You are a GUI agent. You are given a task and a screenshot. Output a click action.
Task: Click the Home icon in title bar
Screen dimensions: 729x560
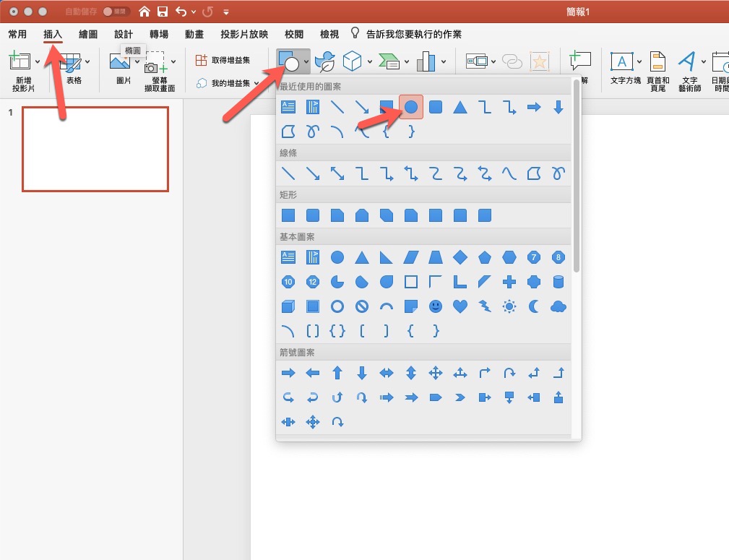[x=144, y=12]
